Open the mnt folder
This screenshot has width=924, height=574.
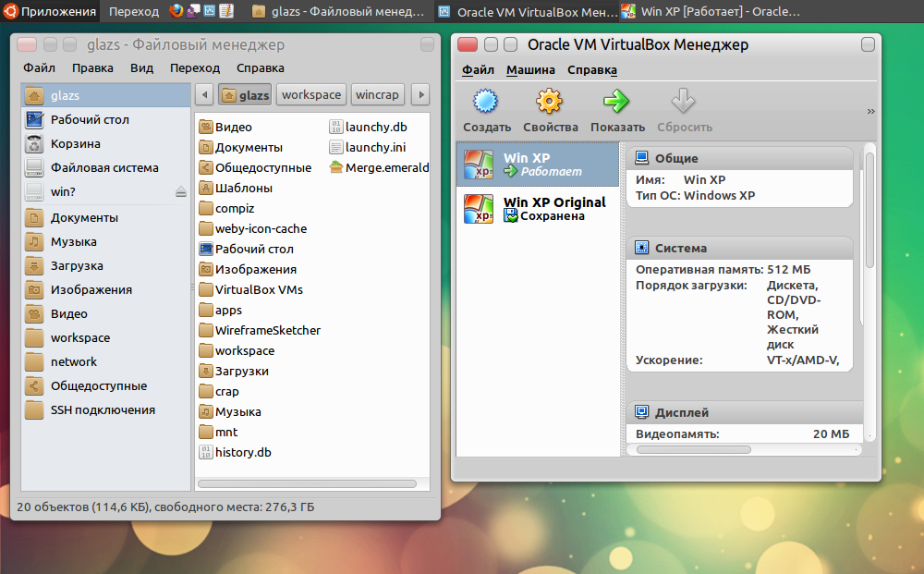[219, 432]
